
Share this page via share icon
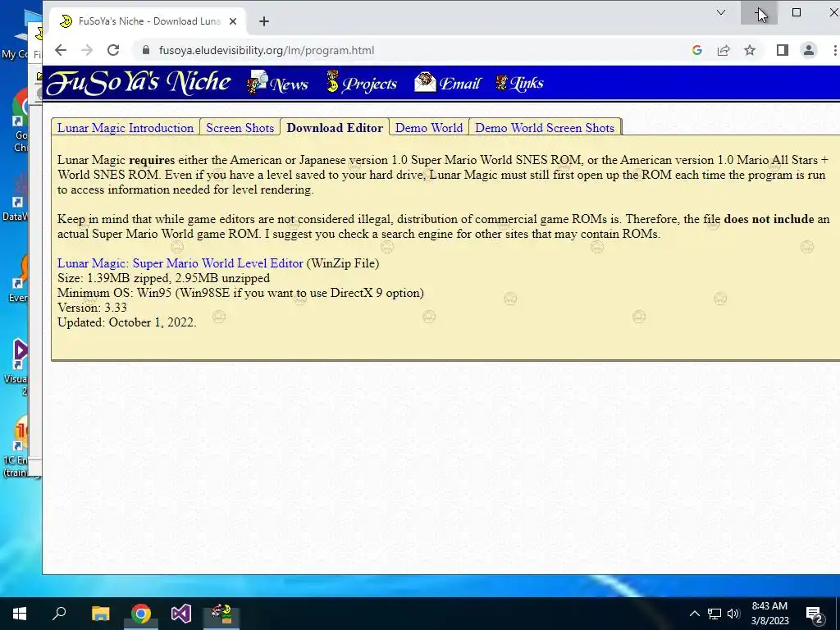(x=724, y=50)
